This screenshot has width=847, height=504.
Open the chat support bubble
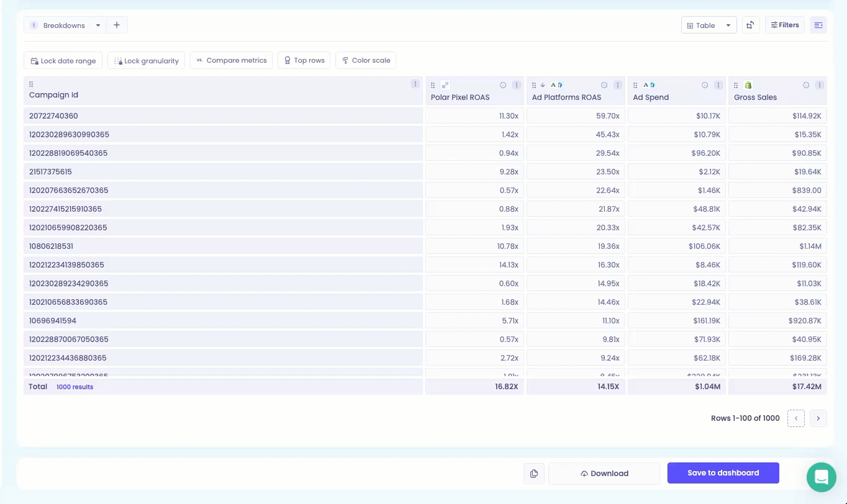click(x=822, y=477)
